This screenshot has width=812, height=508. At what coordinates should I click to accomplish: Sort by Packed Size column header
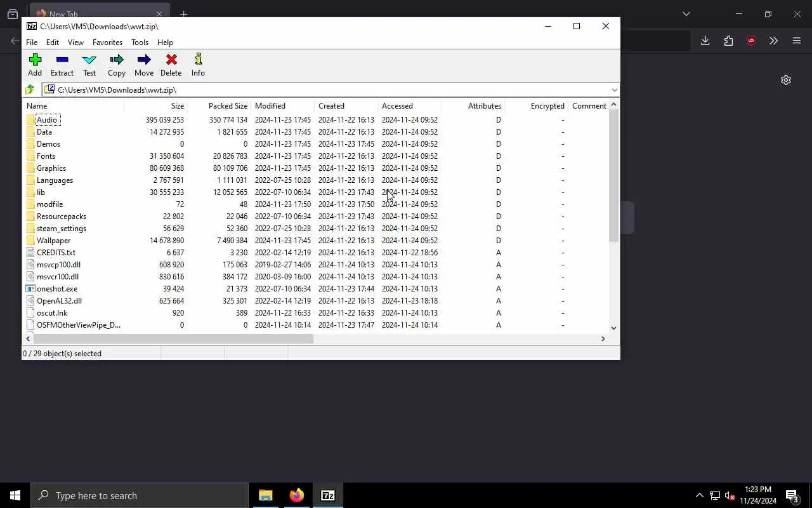[x=219, y=106]
